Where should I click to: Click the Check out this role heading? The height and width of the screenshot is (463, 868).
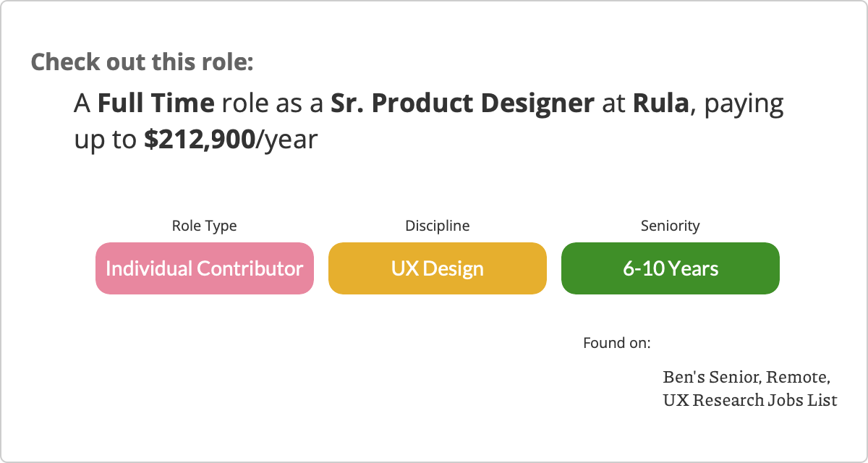(x=142, y=61)
